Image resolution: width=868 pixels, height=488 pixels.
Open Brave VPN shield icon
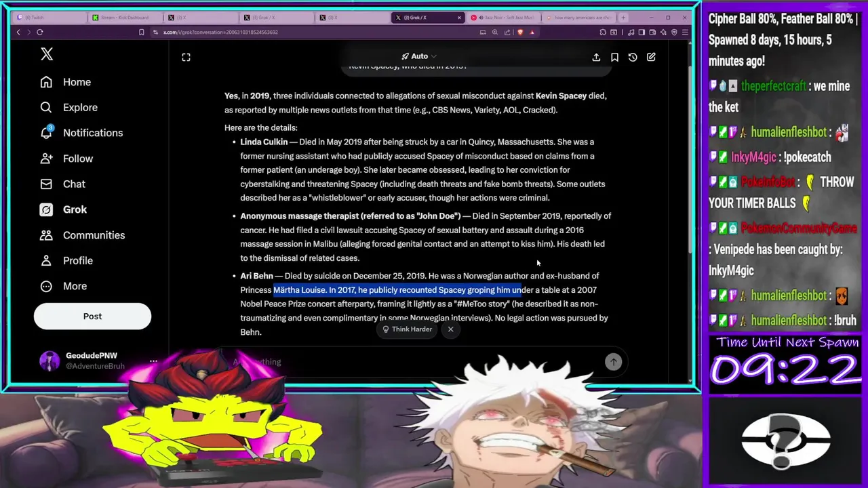point(674,32)
